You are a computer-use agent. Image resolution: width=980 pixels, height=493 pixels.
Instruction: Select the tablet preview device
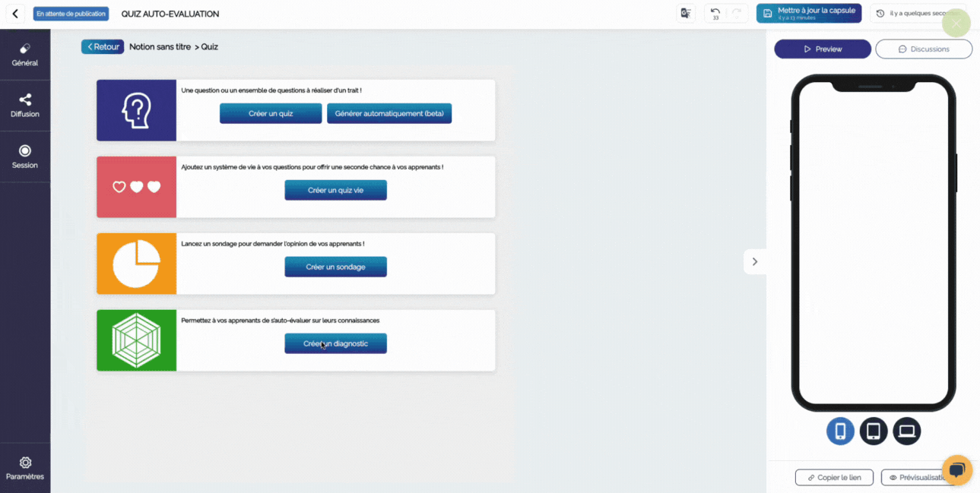pyautogui.click(x=874, y=431)
